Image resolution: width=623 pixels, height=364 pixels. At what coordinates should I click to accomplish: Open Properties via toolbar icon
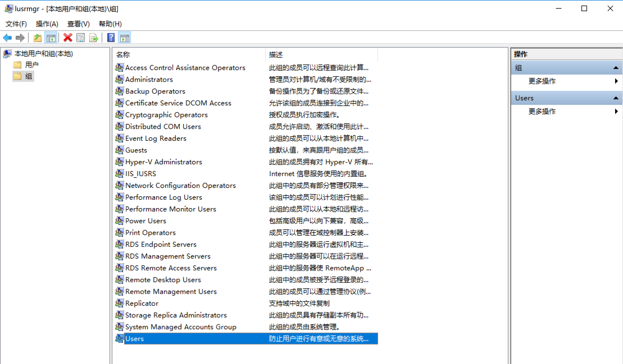click(81, 38)
